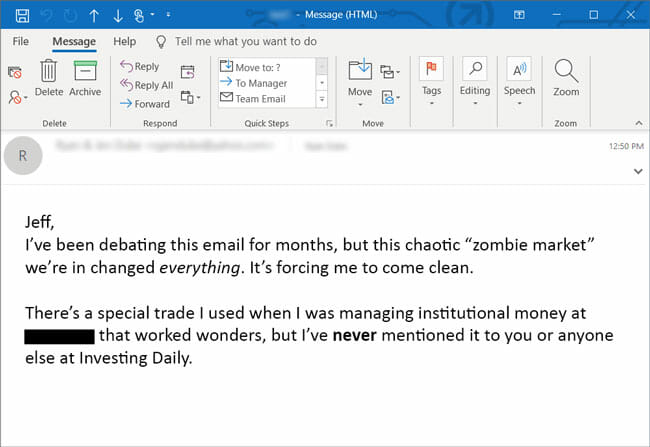The width and height of the screenshot is (650, 447).
Task: Open the File menu
Action: click(21, 42)
